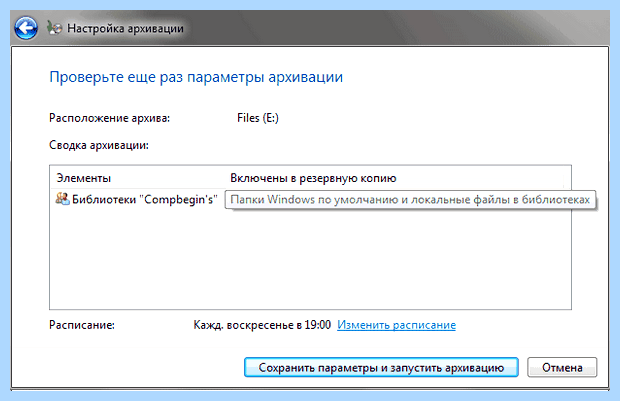Cancel with the 'Отмена' button
The height and width of the screenshot is (401, 620).
coord(562,367)
